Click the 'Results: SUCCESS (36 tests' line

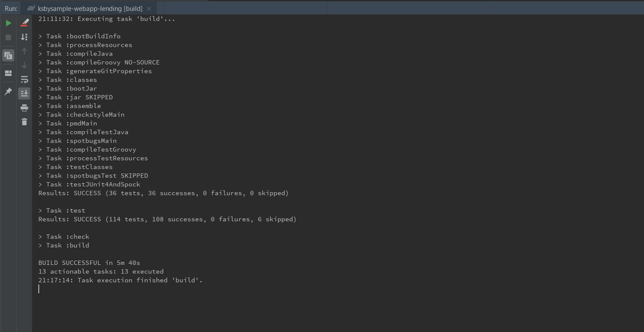163,193
